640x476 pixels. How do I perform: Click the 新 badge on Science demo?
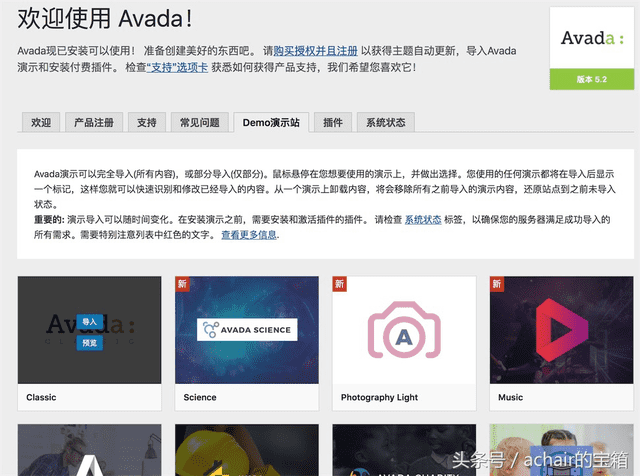click(182, 284)
